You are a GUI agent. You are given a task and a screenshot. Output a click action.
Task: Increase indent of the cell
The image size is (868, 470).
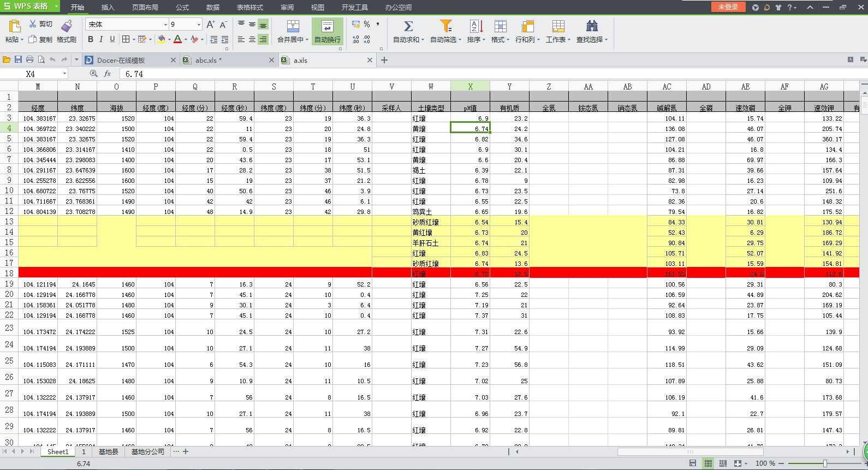(x=224, y=39)
